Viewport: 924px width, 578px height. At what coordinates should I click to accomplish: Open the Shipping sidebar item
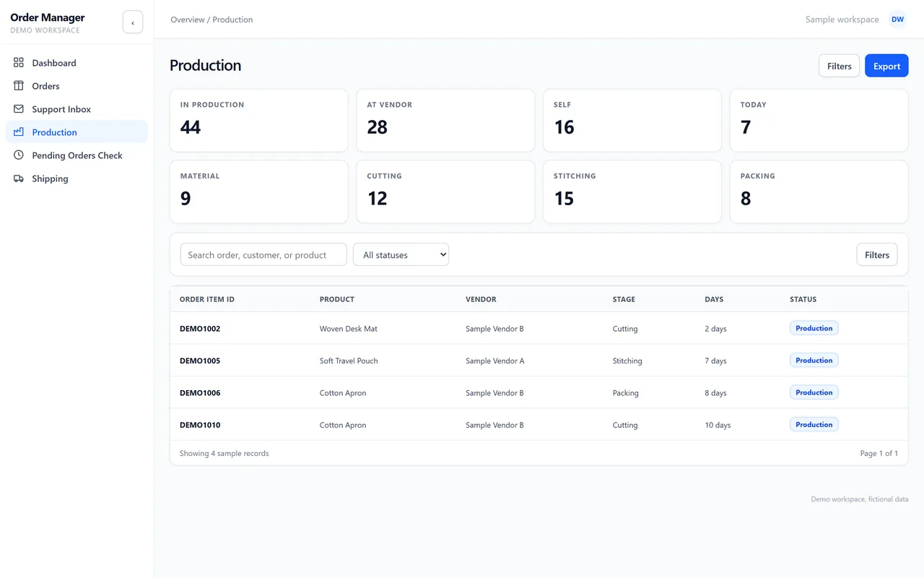(x=77, y=178)
